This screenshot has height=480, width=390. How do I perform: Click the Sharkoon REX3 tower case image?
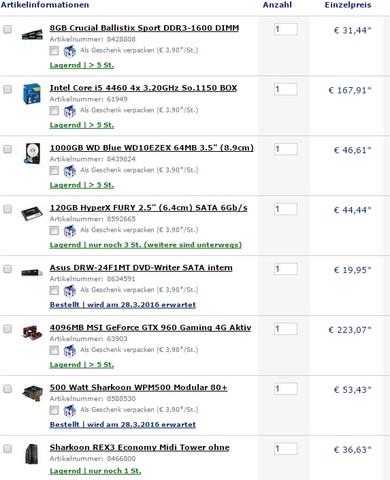coord(32,454)
